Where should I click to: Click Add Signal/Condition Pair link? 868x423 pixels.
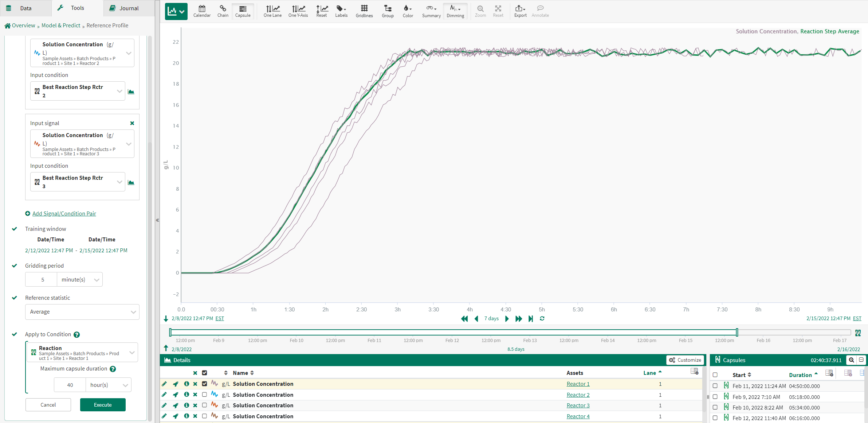[64, 214]
